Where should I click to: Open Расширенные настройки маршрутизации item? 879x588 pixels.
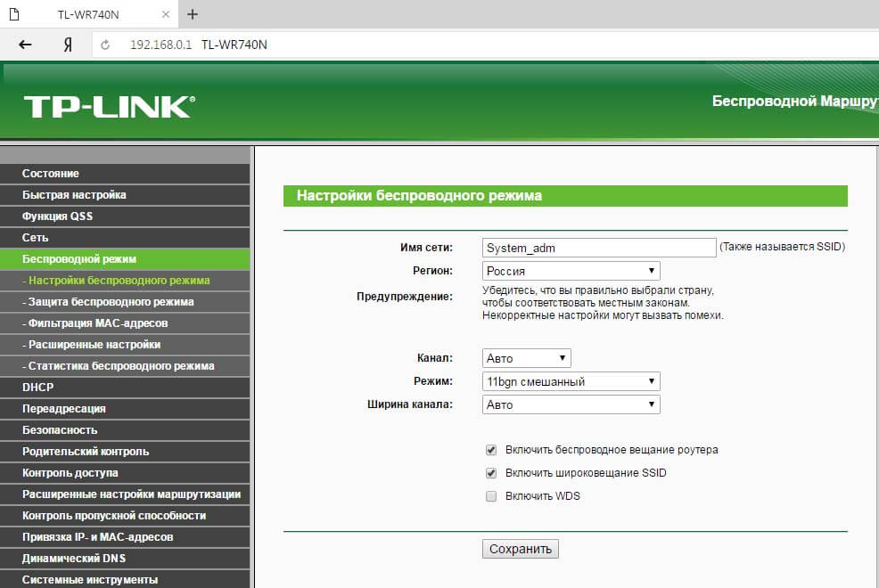pyautogui.click(x=125, y=494)
